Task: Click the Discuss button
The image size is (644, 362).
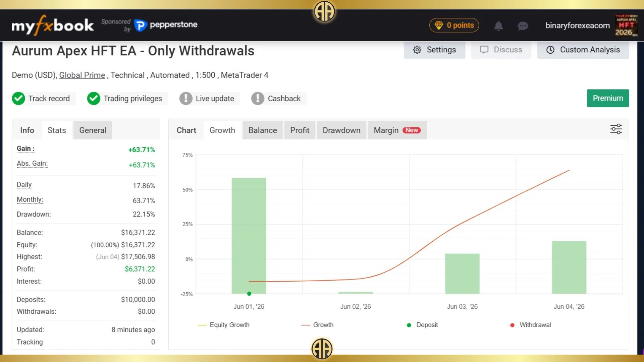Action: click(501, 50)
